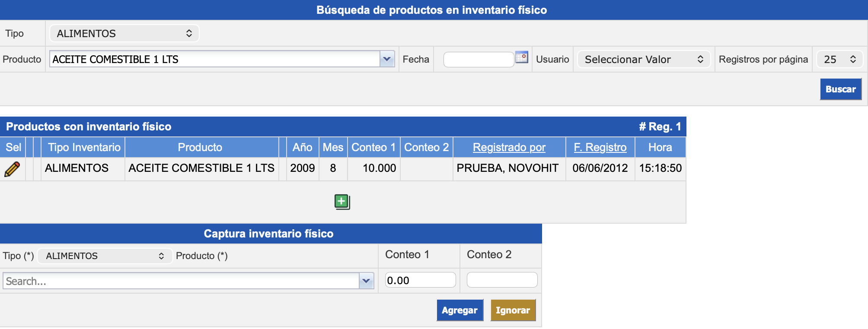This screenshot has width=868, height=329.
Task: Click the ACEITE COMESTIBLE 1 LTS search field
Action: [215, 59]
